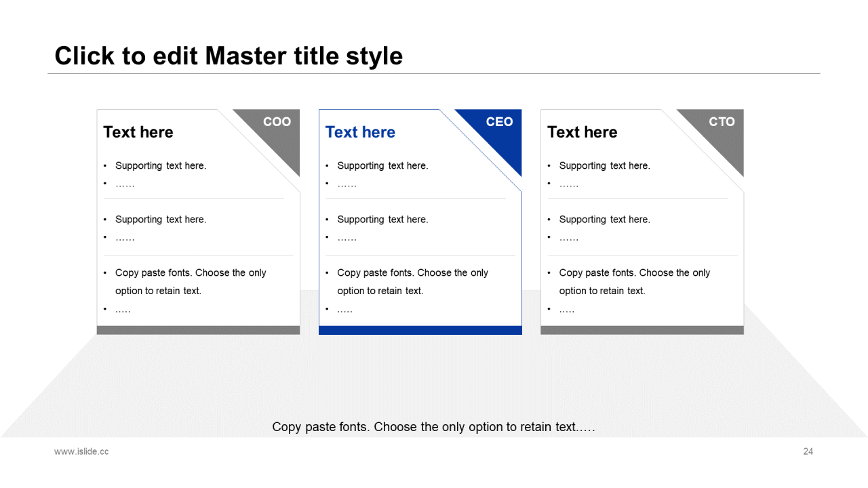Select first 'Supporting text here.' bullet in CTO card

(x=604, y=165)
